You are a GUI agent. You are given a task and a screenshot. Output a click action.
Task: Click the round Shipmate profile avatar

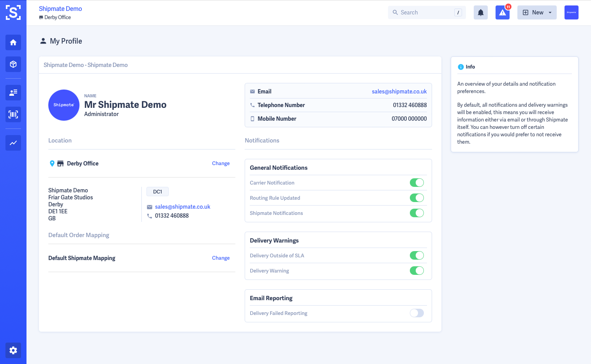point(64,105)
